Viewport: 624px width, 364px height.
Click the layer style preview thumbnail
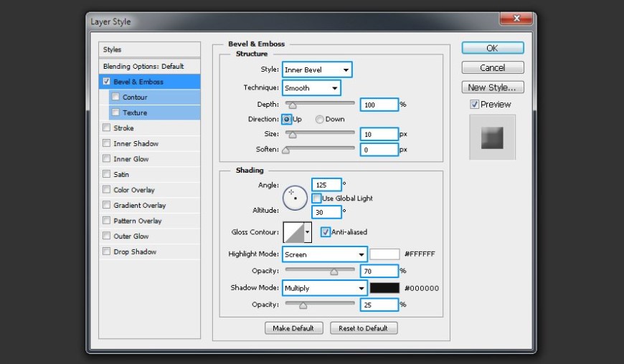pyautogui.click(x=492, y=137)
